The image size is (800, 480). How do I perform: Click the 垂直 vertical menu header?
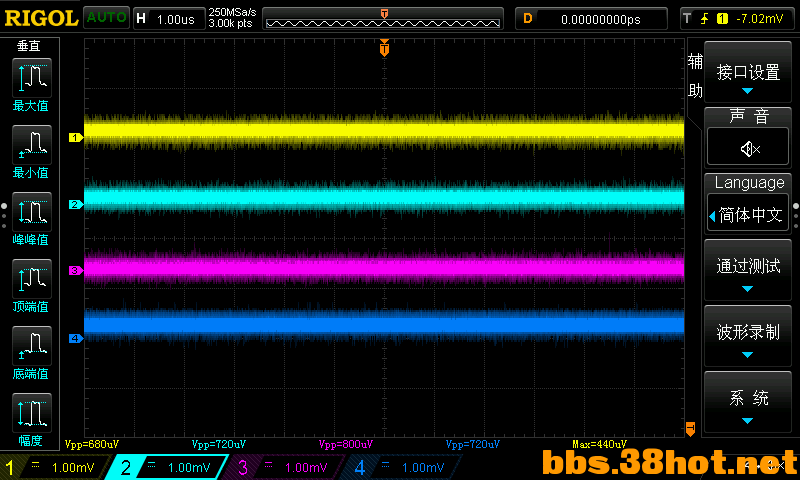tap(29, 46)
